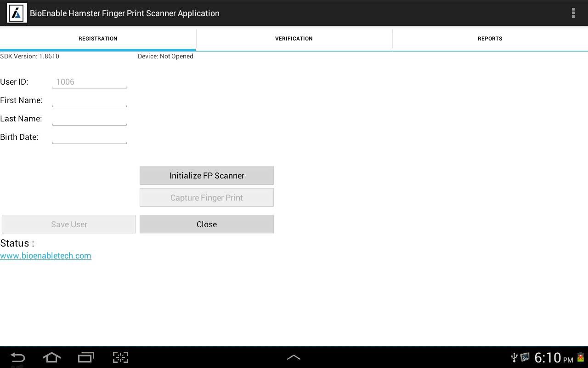Click the Save User button
This screenshot has height=368, width=588.
(x=69, y=224)
